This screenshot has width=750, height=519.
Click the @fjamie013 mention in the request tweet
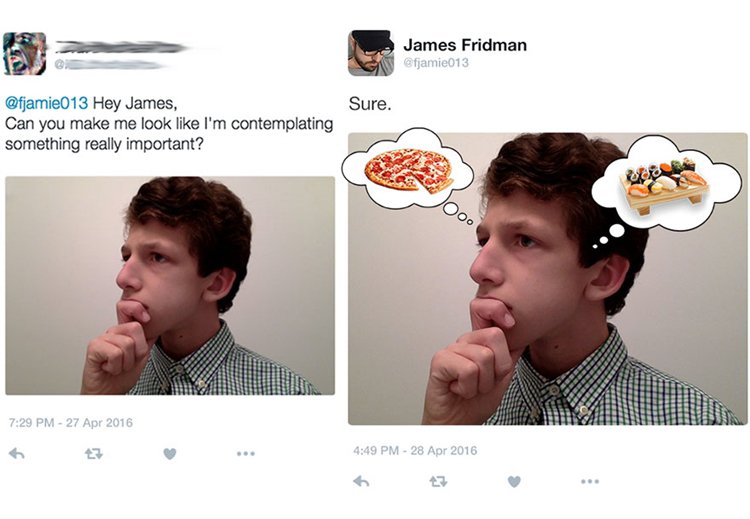pos(47,104)
